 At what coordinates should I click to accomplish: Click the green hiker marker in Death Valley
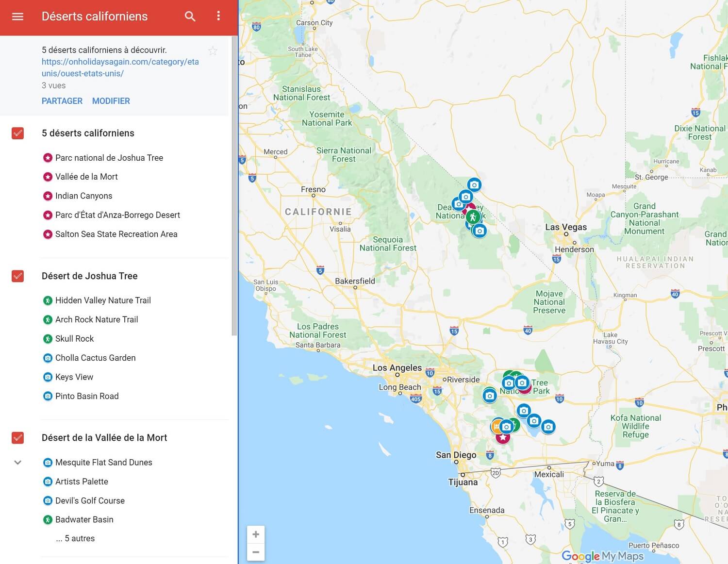pos(473,216)
